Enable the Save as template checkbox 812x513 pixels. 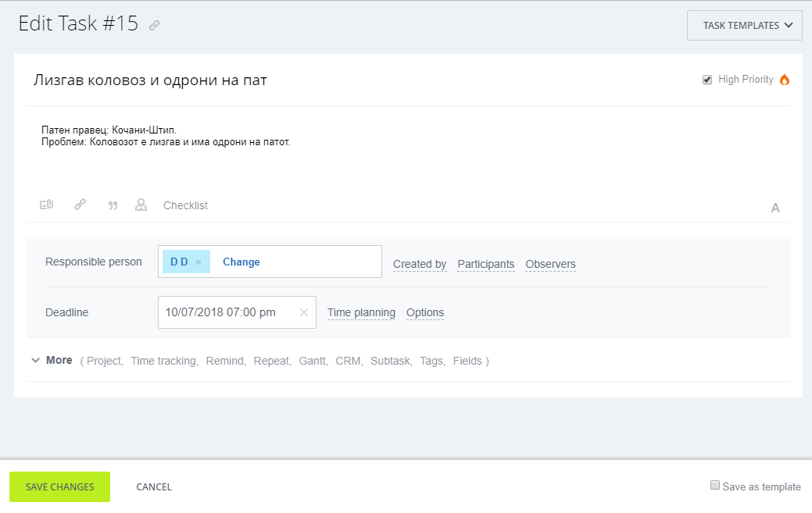tap(714, 485)
